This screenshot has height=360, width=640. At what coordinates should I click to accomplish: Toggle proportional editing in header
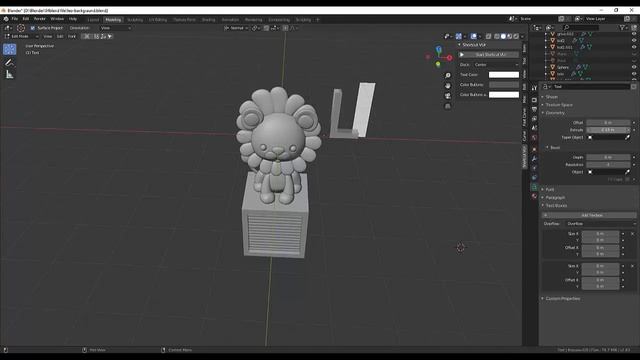coord(285,28)
